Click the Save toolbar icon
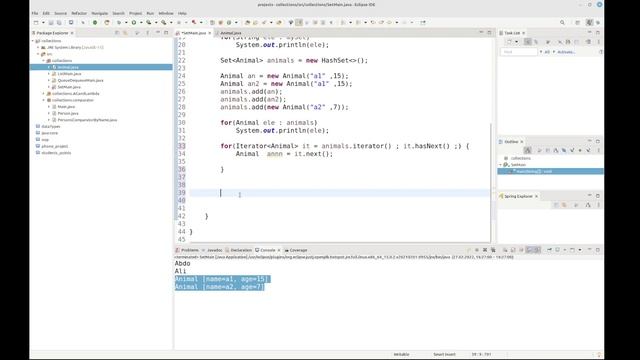 [51, 22]
